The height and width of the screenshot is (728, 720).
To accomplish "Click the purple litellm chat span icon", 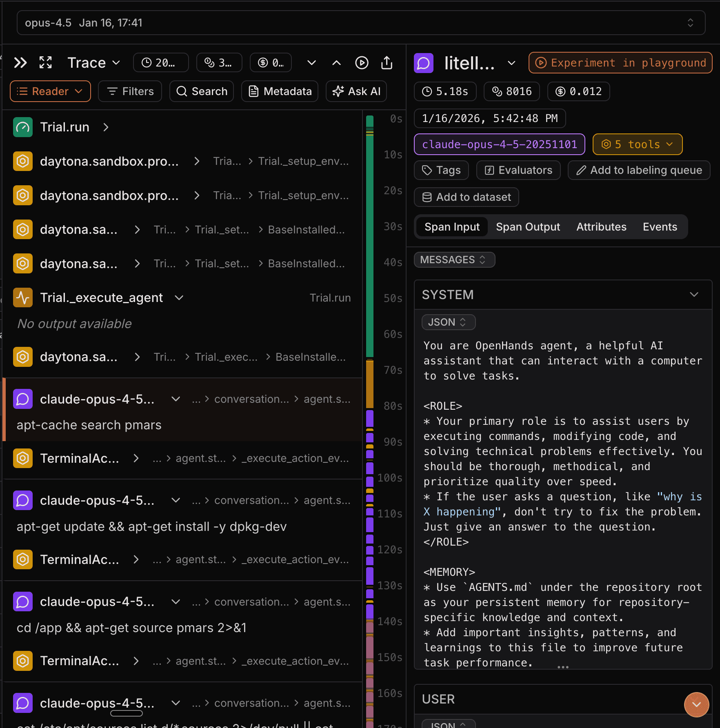I will [424, 63].
